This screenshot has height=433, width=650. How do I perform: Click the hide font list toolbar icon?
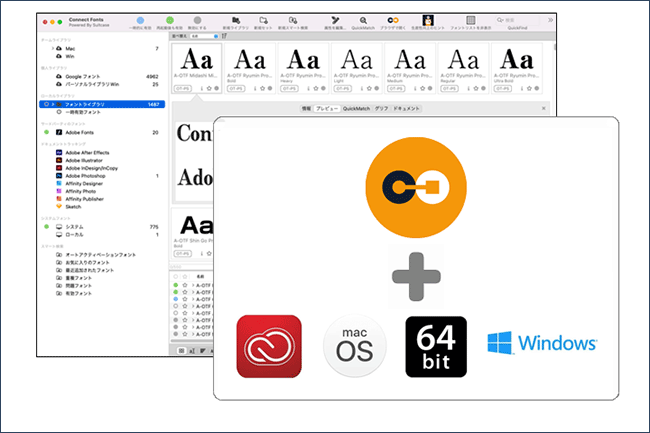(471, 20)
